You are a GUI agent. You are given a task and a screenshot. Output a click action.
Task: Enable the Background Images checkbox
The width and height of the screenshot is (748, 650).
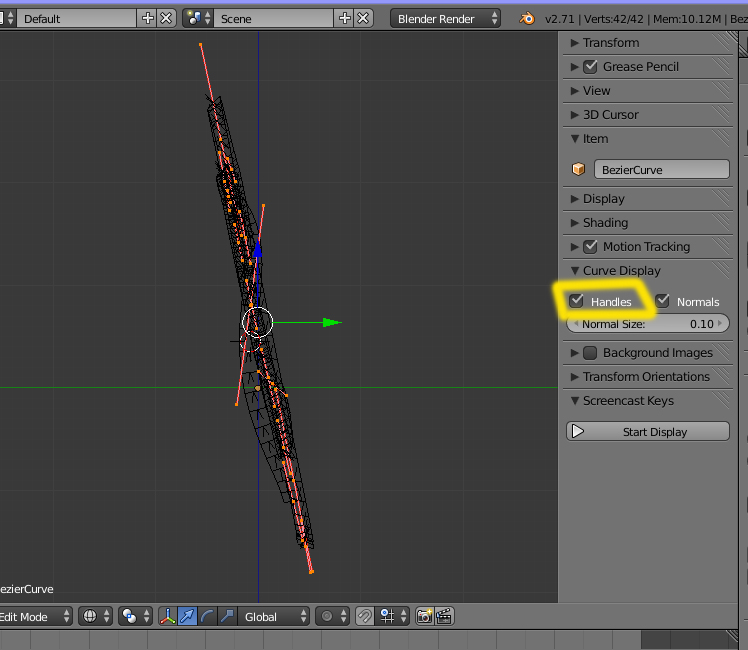tap(590, 352)
